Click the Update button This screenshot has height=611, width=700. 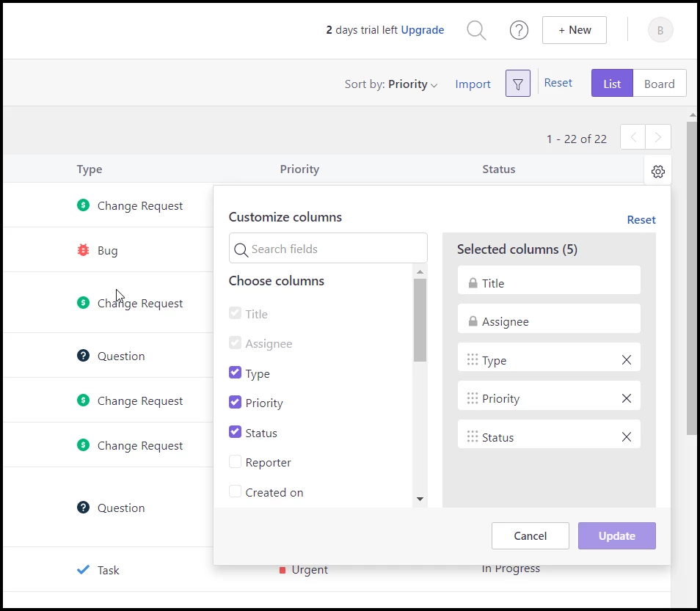[x=616, y=535]
